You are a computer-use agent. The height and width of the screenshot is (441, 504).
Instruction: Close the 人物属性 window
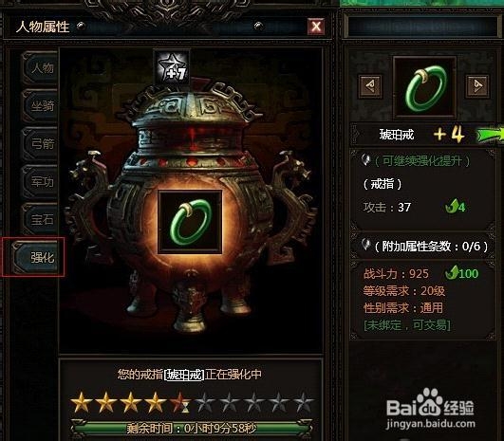316,27
